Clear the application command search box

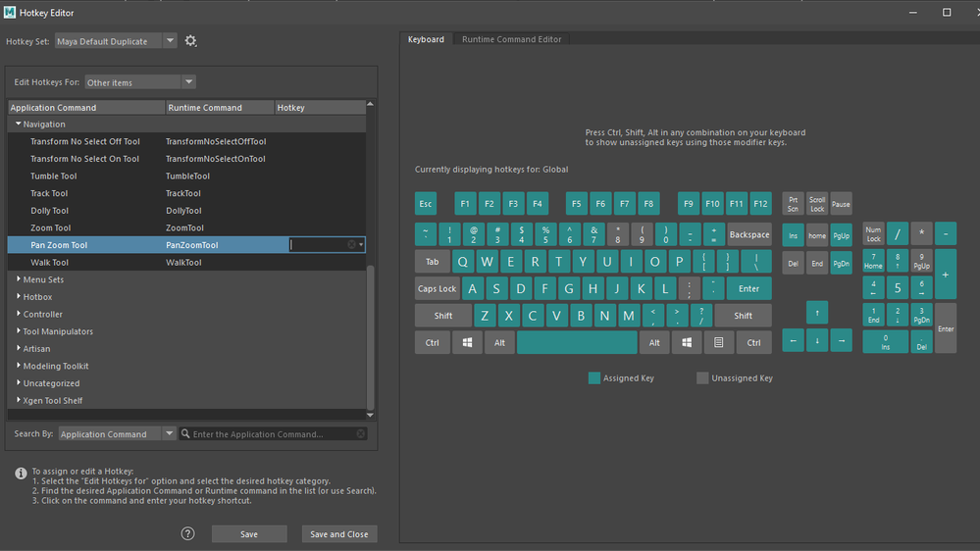point(361,433)
